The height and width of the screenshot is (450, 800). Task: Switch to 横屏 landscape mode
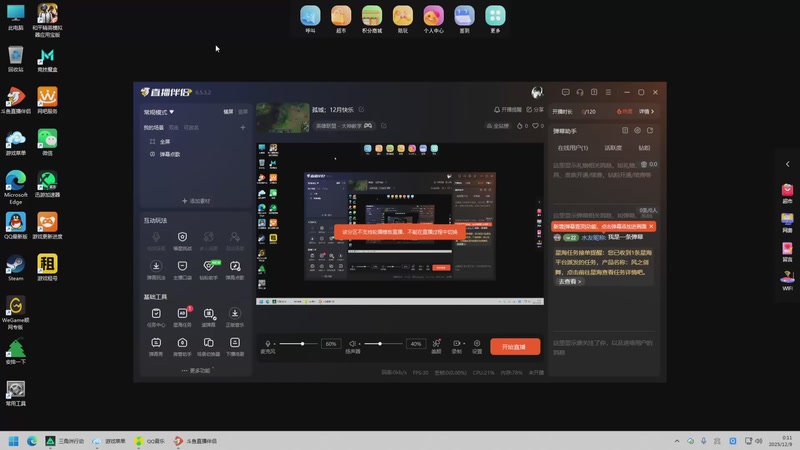pos(229,112)
